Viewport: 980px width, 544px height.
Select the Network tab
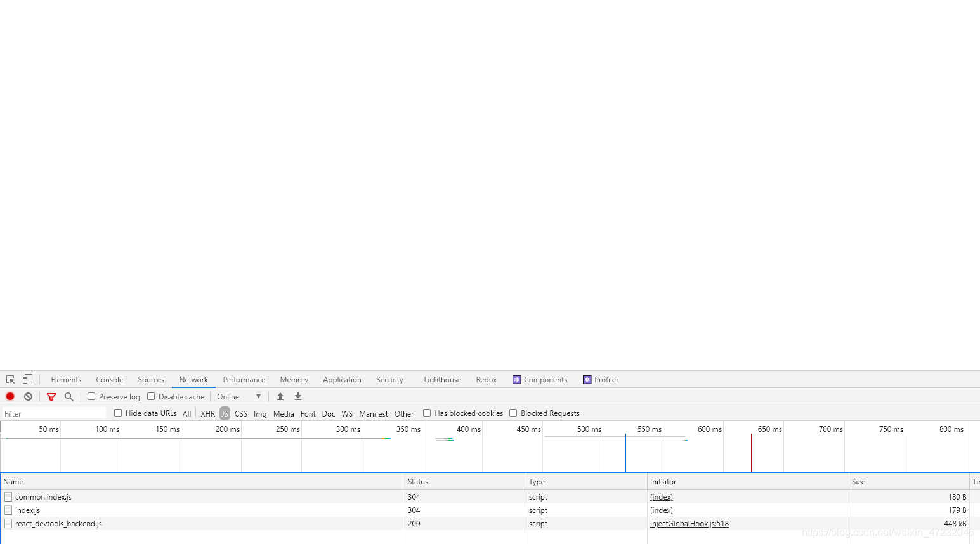(193, 380)
